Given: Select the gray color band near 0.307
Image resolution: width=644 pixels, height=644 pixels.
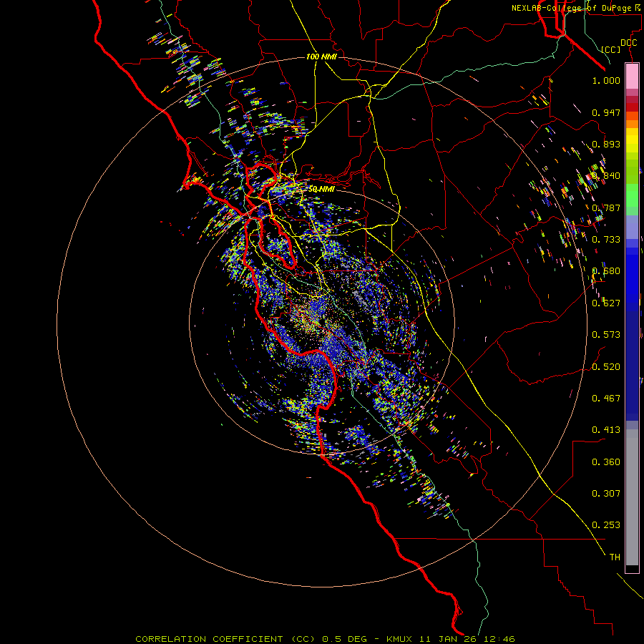Looking at the screenshot, I should click(x=632, y=497).
